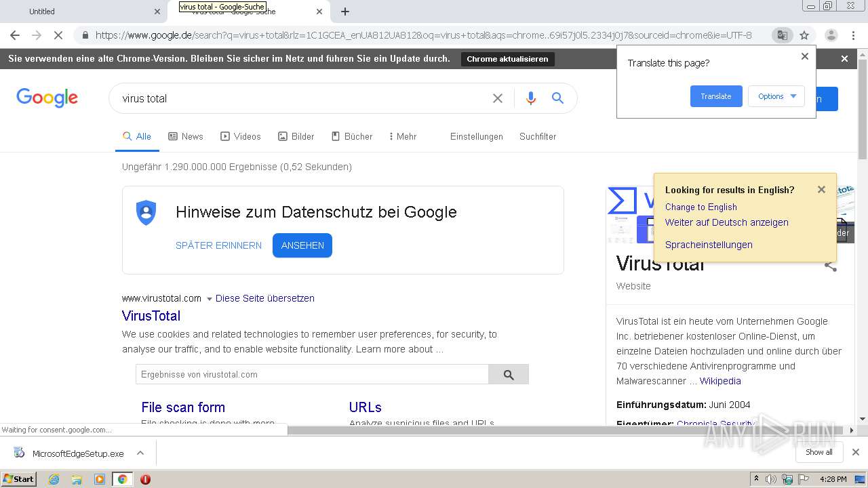Viewport: 868px width, 488px height.
Task: Bookmark this page with star icon
Action: pos(804,35)
